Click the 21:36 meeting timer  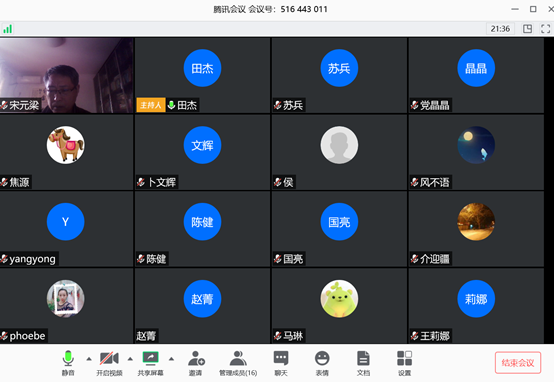click(x=500, y=29)
